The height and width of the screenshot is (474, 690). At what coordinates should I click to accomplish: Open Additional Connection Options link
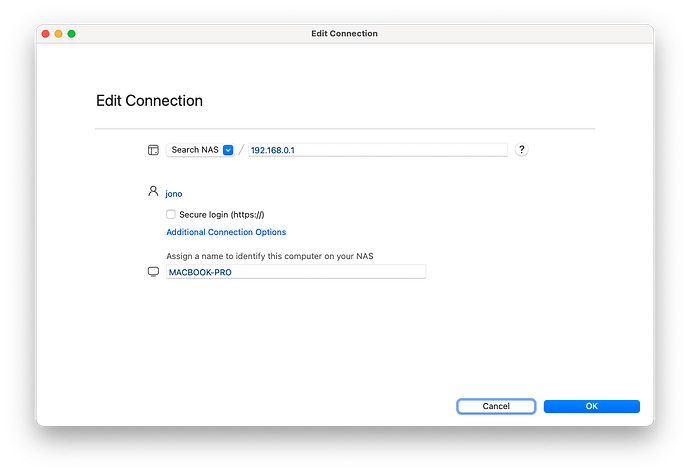point(226,232)
